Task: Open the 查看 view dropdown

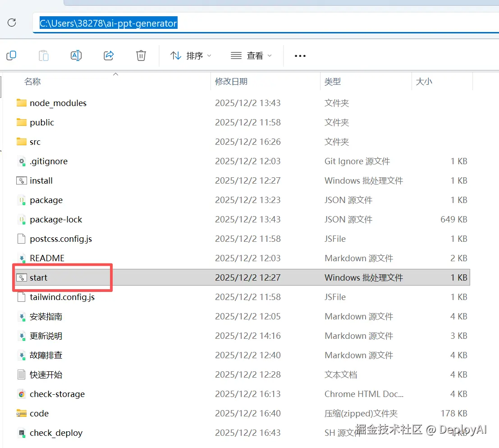Action: [251, 56]
